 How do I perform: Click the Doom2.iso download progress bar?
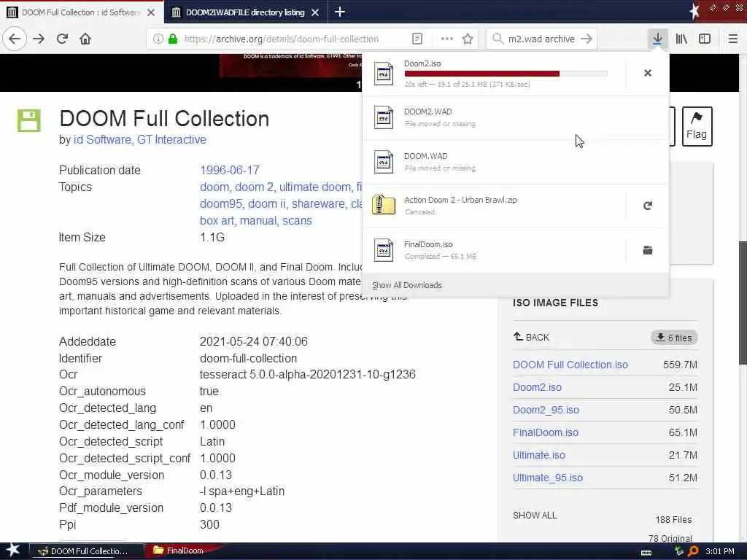point(506,74)
